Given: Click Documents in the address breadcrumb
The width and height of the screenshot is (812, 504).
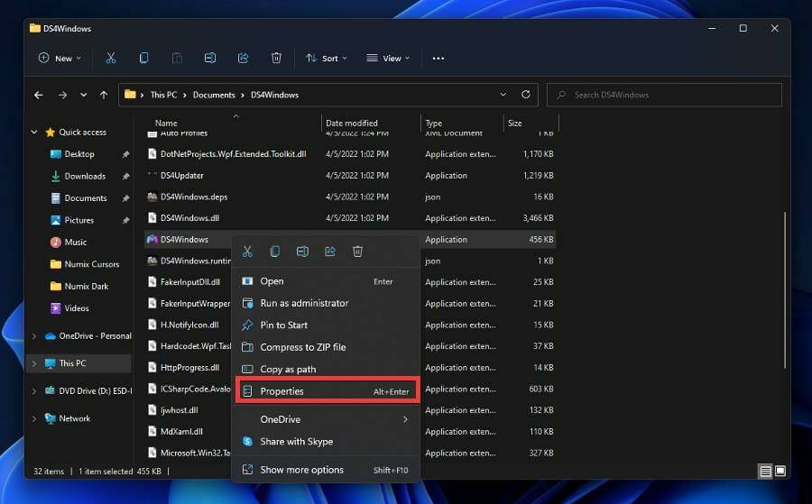Looking at the screenshot, I should [214, 95].
